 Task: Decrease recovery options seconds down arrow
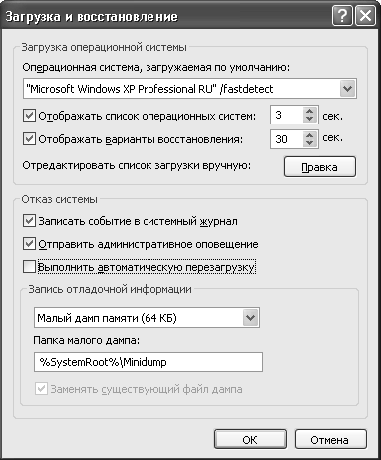310,143
